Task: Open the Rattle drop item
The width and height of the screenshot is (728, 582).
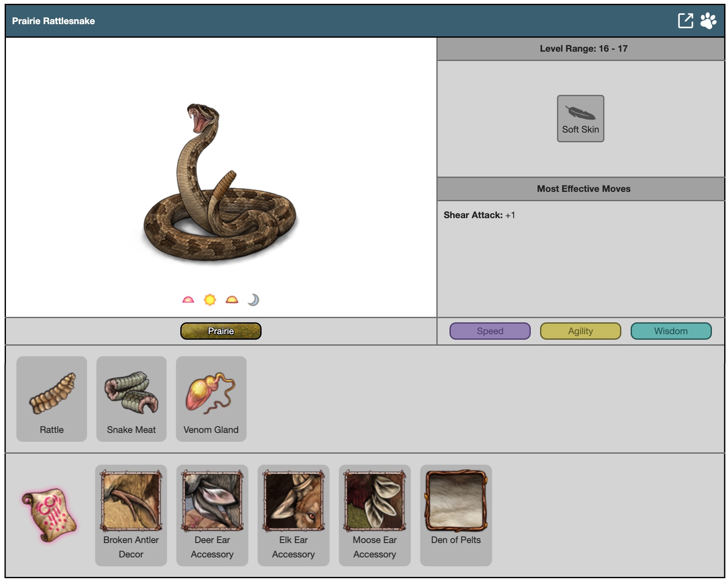Action: (52, 399)
